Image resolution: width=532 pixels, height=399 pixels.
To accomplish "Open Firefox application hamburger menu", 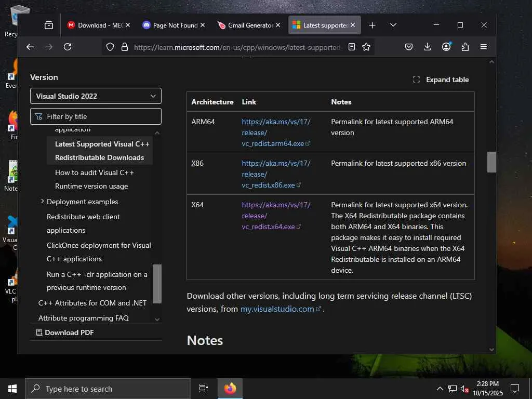I will coord(484,47).
